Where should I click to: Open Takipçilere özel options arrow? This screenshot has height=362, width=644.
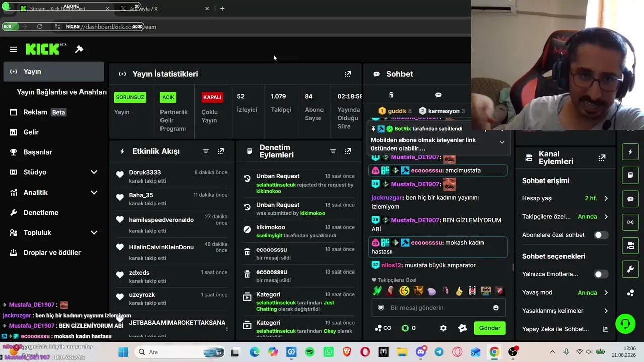(x=606, y=217)
